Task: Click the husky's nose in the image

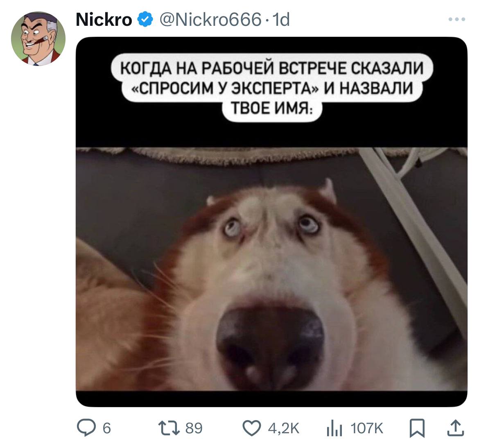Action: tap(270, 345)
